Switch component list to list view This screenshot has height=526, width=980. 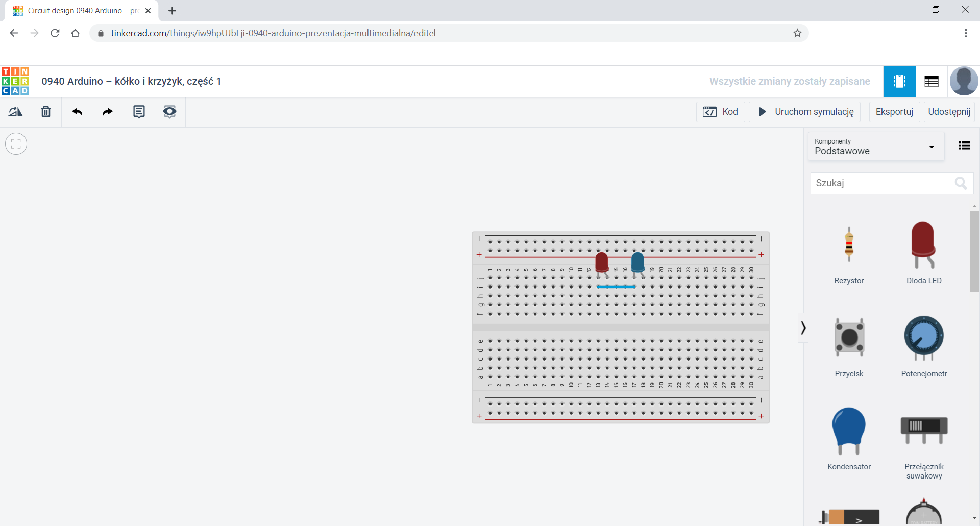[964, 146]
